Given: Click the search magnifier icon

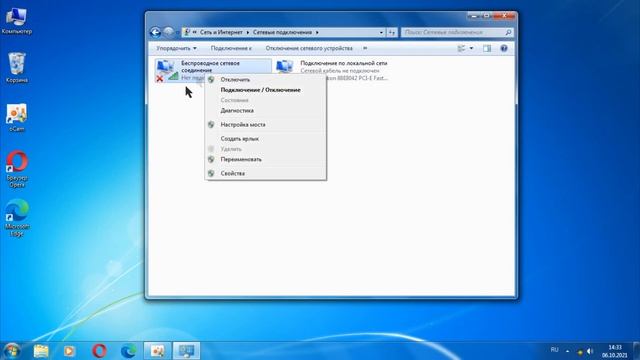Looking at the screenshot, I should point(508,32).
